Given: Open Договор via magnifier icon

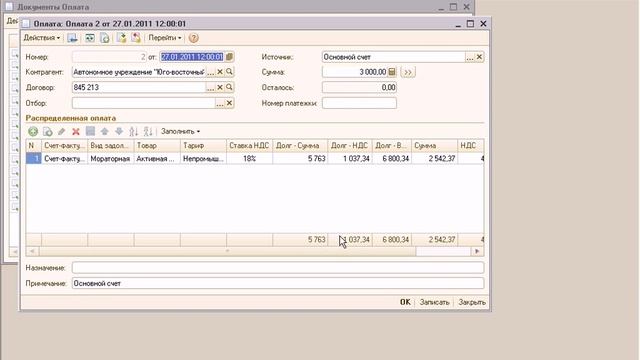Looking at the screenshot, I should pyautogui.click(x=229, y=87).
